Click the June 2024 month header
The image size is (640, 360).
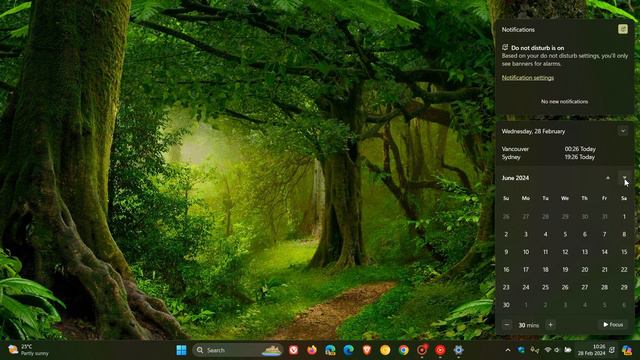(515, 178)
